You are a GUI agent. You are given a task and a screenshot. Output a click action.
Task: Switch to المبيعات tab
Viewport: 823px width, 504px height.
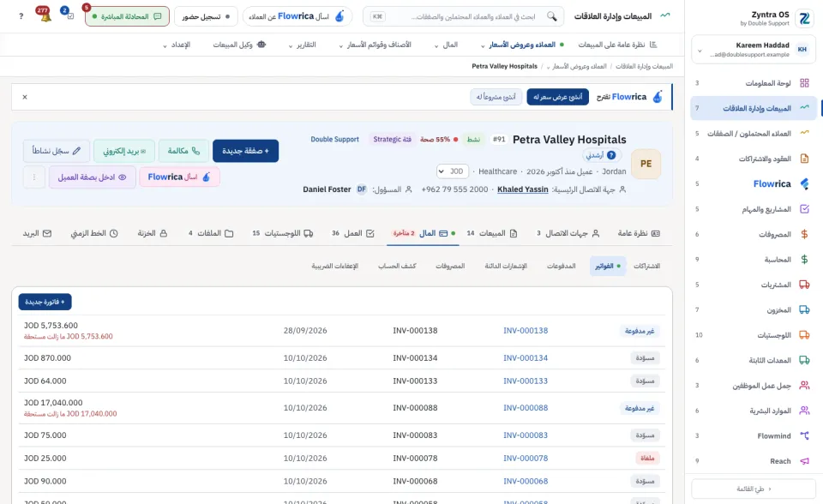pos(492,233)
